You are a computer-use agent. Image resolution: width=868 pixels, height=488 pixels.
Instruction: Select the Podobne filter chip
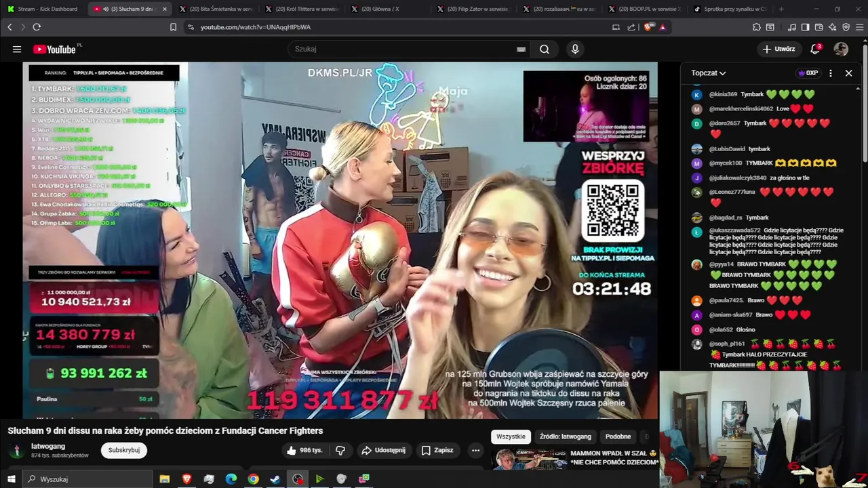tap(618, 436)
